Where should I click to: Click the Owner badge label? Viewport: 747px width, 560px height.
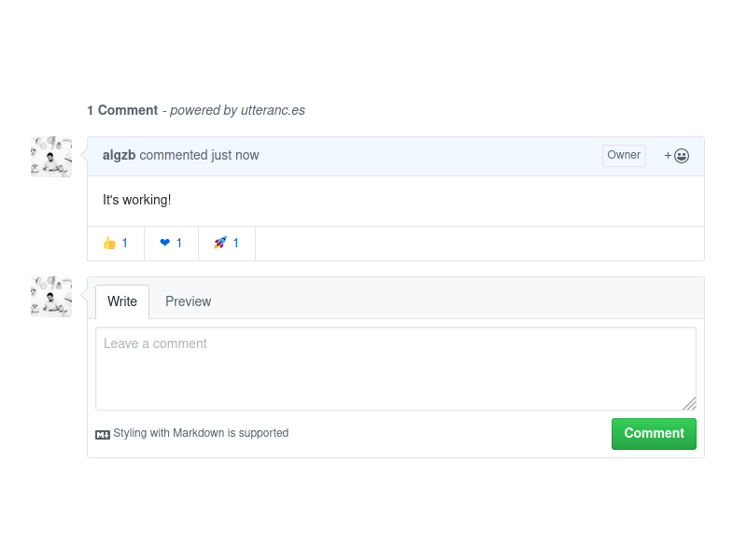[624, 155]
